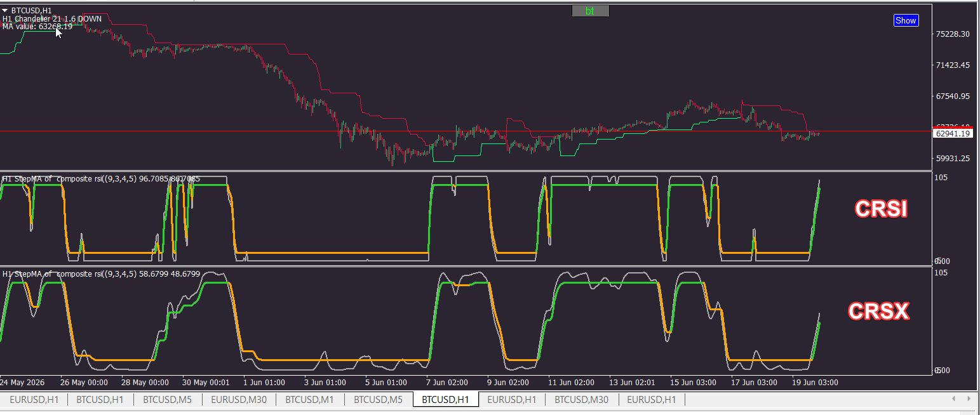
Task: Click the blue Show button
Action: 906,20
